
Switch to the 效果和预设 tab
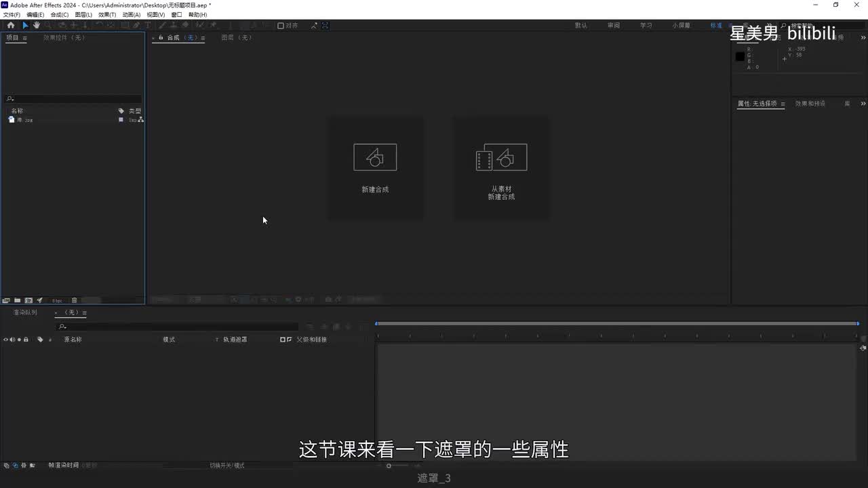(810, 104)
